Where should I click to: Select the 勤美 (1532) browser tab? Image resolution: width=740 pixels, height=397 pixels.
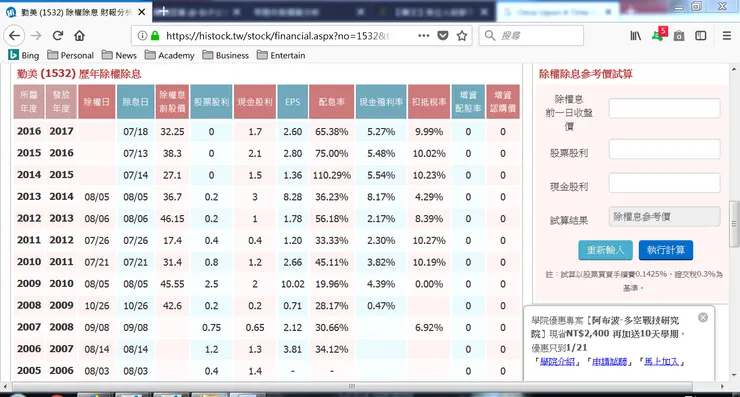tap(76, 12)
